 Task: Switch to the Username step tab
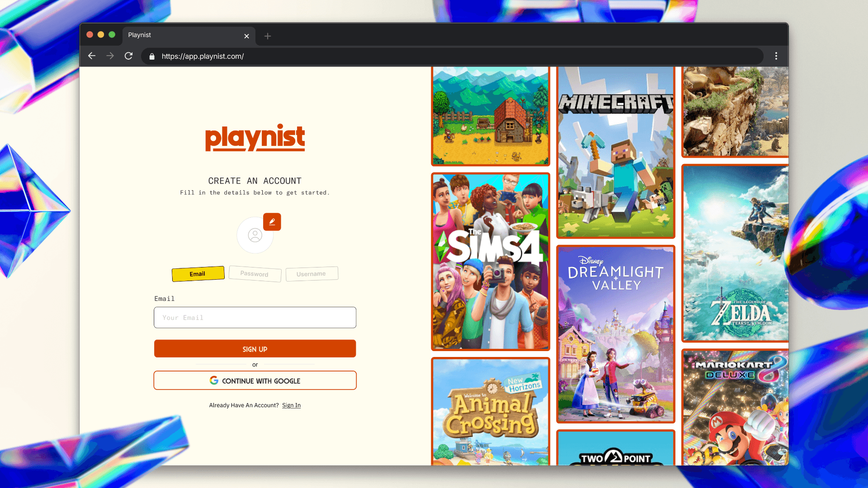tap(311, 274)
